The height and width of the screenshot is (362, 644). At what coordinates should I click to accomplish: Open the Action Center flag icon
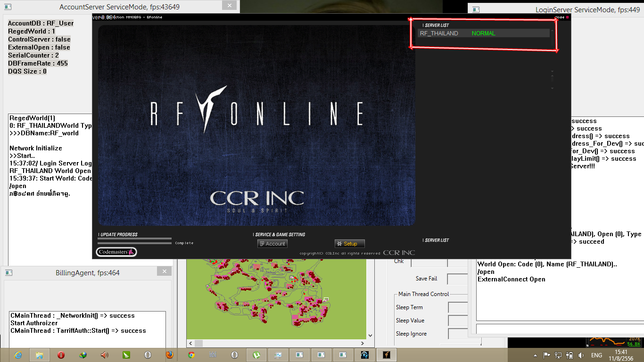[546, 355]
